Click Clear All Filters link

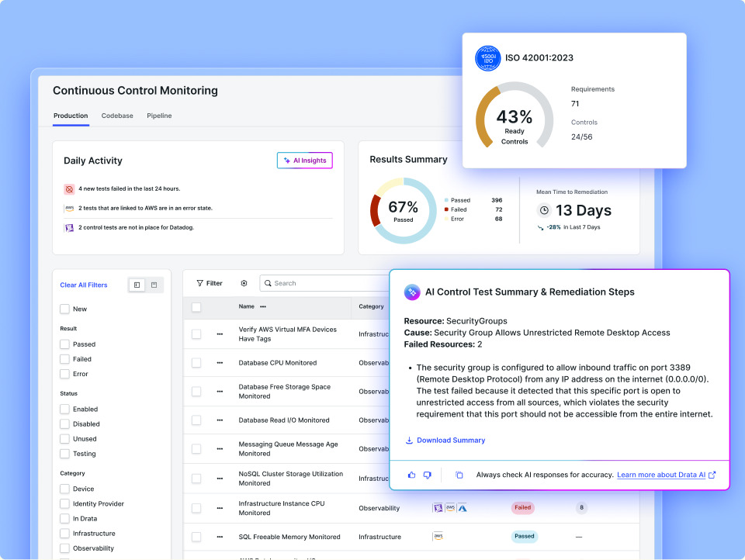pyautogui.click(x=84, y=285)
